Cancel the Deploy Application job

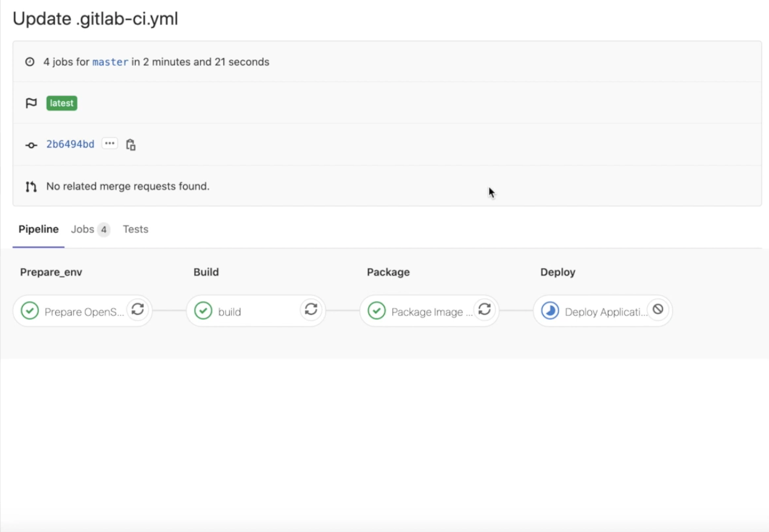tap(658, 309)
